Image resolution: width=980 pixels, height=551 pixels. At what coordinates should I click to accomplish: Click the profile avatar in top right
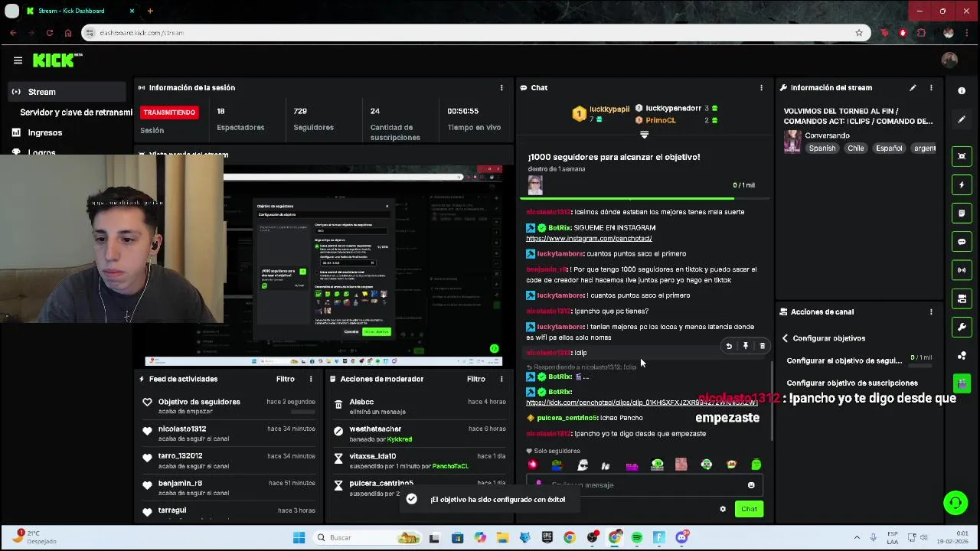click(949, 60)
